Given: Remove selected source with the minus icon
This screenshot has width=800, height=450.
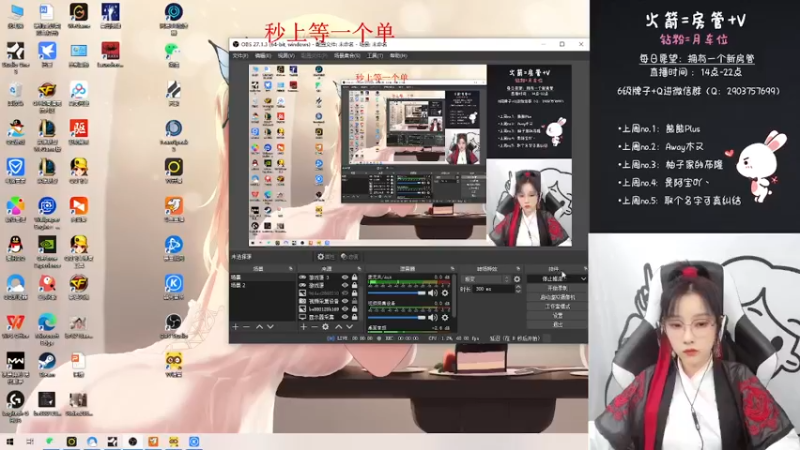Looking at the screenshot, I should (x=314, y=327).
